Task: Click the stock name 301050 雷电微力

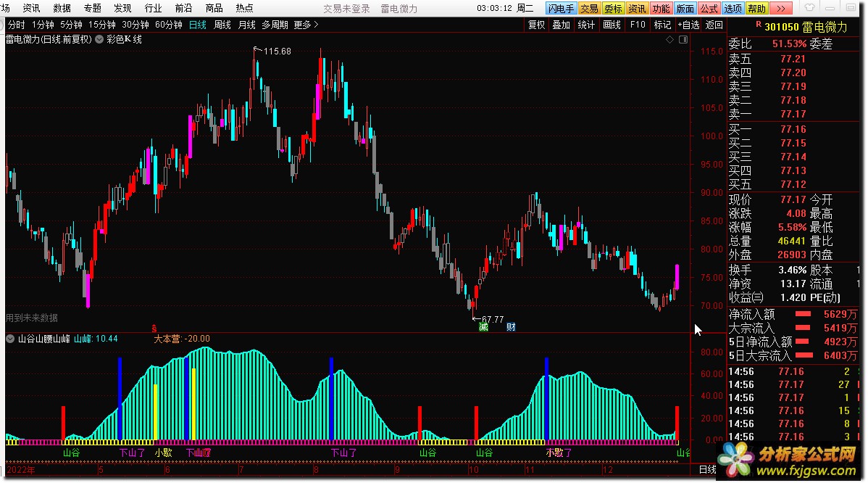Action: click(x=806, y=27)
